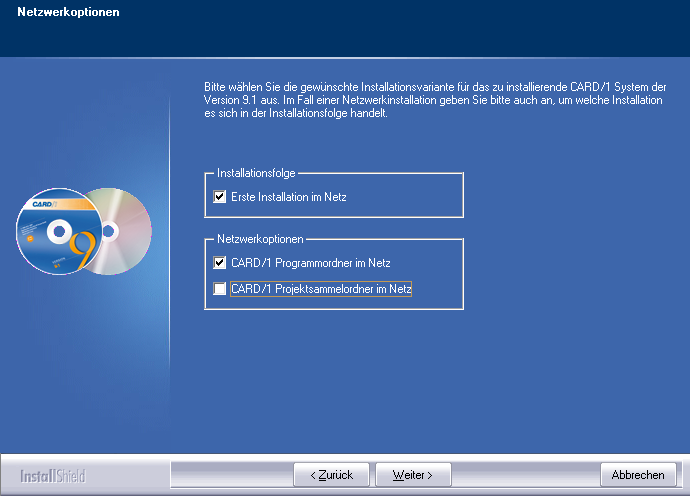Continue with the Weiter button
Image resolution: width=690 pixels, height=496 pixels.
coord(413,475)
